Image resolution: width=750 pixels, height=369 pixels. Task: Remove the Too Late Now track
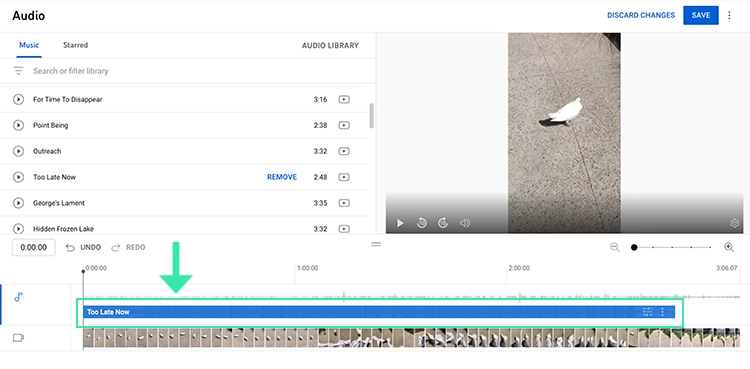click(x=282, y=177)
